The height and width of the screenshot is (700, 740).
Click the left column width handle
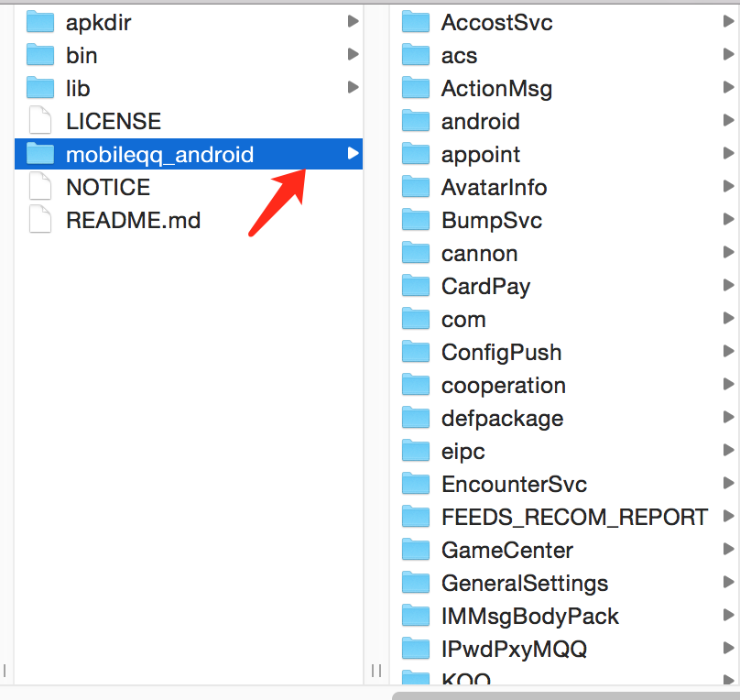[5, 671]
